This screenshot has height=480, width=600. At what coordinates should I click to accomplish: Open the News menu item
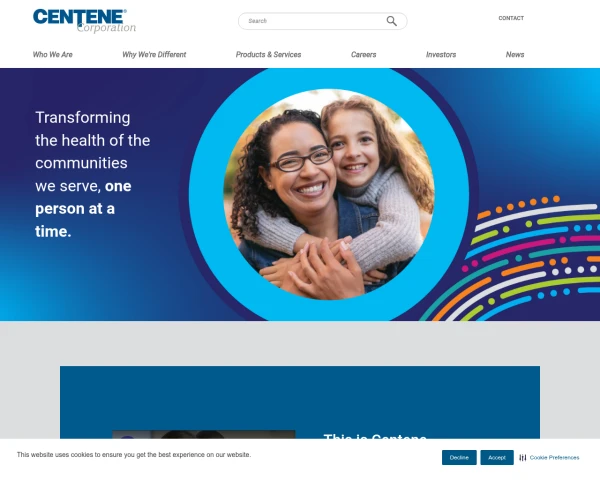tap(515, 55)
